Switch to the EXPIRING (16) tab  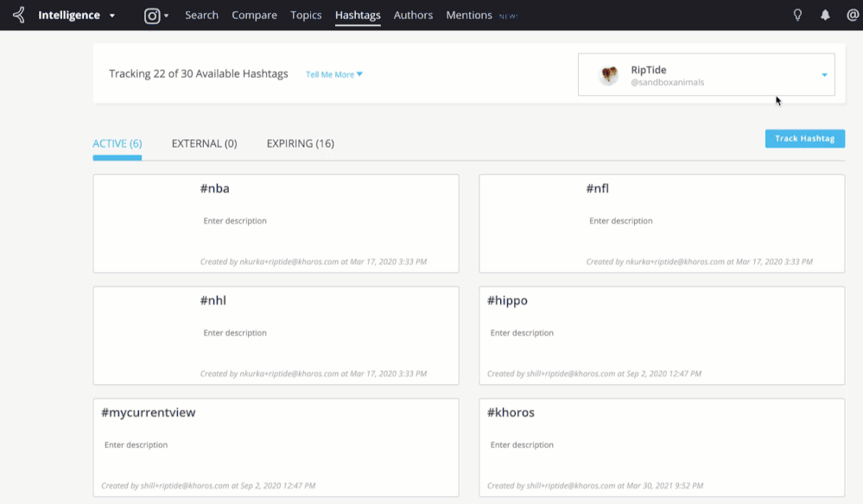[301, 143]
